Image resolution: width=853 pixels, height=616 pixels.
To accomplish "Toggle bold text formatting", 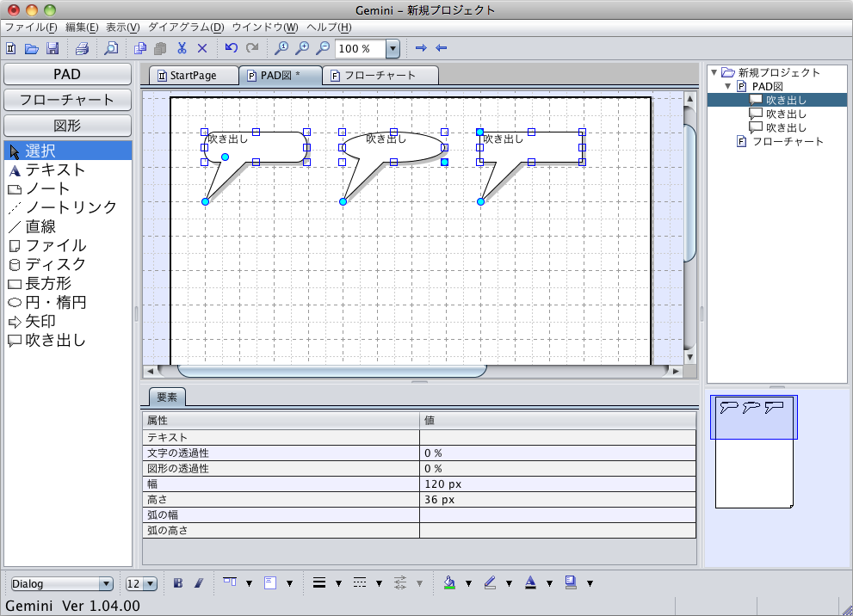I will click(178, 582).
